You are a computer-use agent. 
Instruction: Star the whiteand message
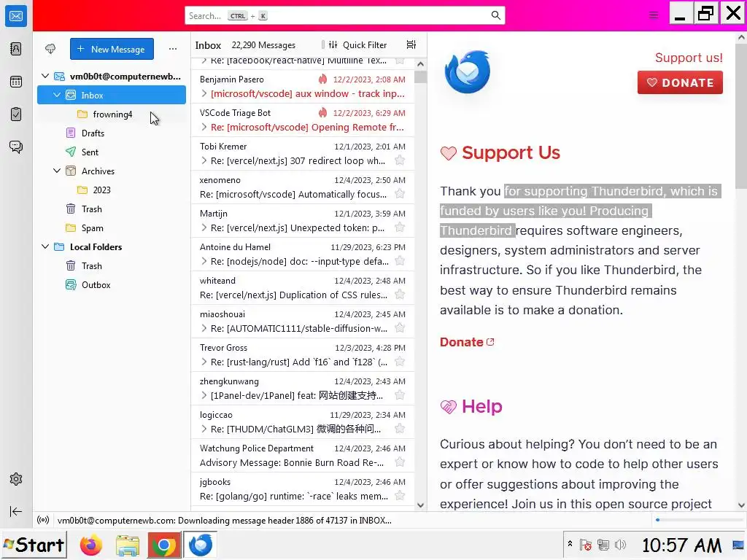tap(400, 295)
